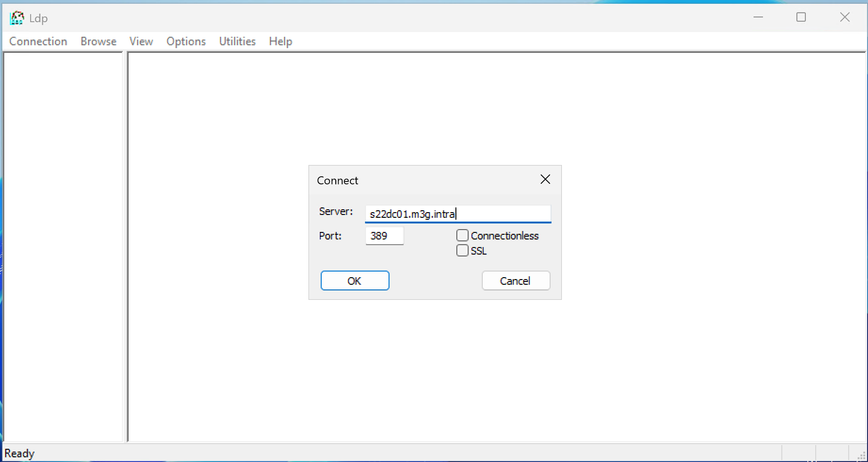Open the Options menu
The image size is (868, 462).
pyautogui.click(x=186, y=41)
